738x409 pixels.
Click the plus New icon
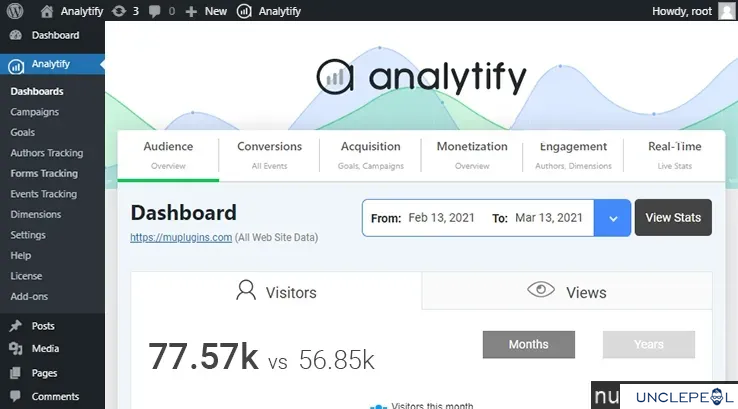191,11
